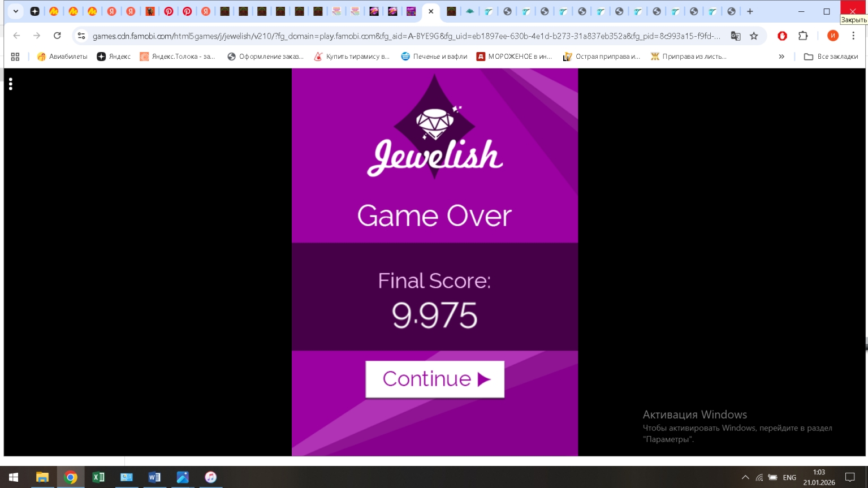Image resolution: width=868 pixels, height=488 pixels.
Task: Open Excel from the taskbar
Action: click(x=98, y=477)
